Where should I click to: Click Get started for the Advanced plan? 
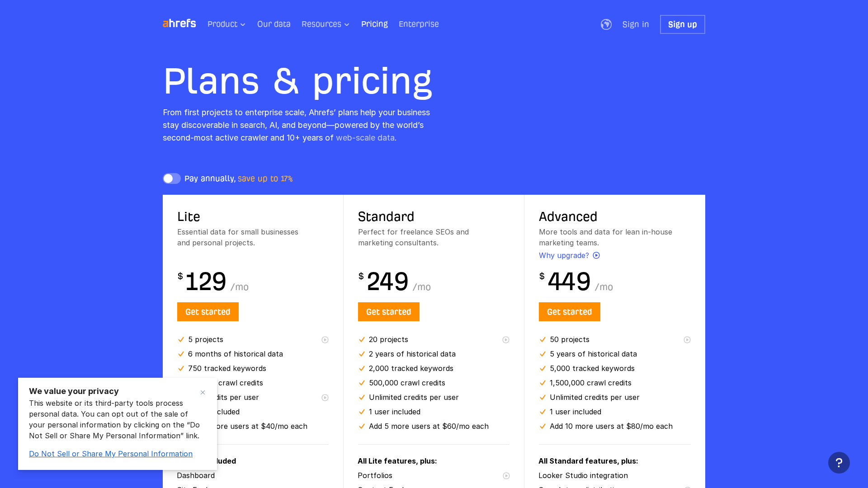pos(569,312)
